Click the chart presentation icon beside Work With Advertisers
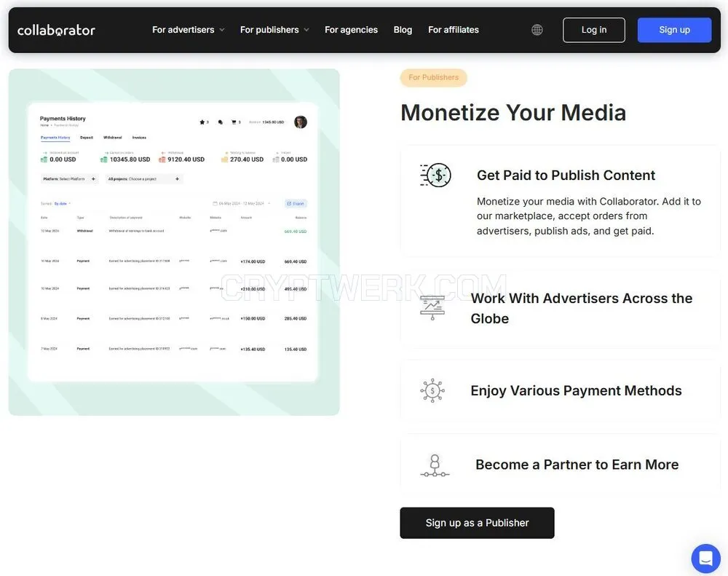The height and width of the screenshot is (576, 728). pos(432,308)
